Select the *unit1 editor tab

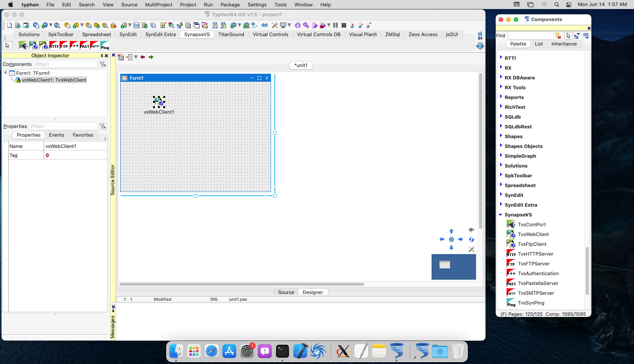click(x=301, y=65)
